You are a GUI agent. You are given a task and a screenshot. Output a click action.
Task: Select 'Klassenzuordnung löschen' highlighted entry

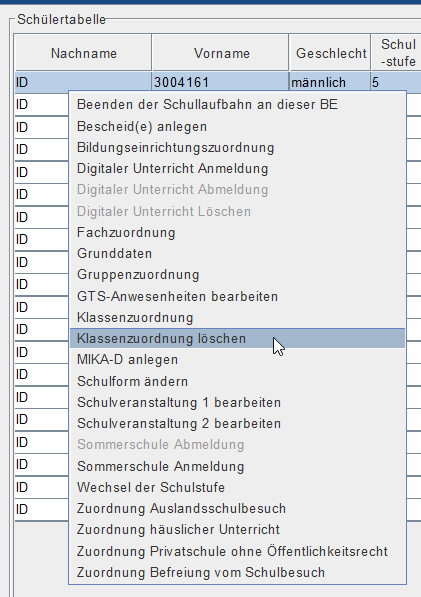237,338
